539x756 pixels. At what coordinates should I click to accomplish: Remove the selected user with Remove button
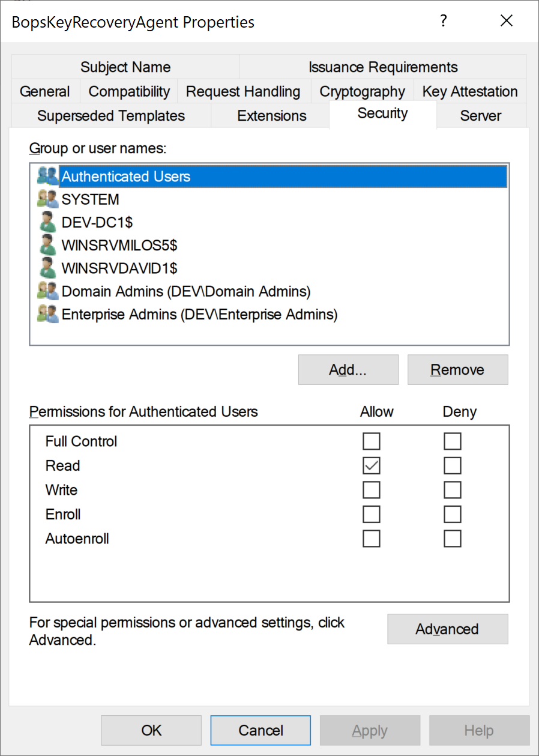click(457, 370)
